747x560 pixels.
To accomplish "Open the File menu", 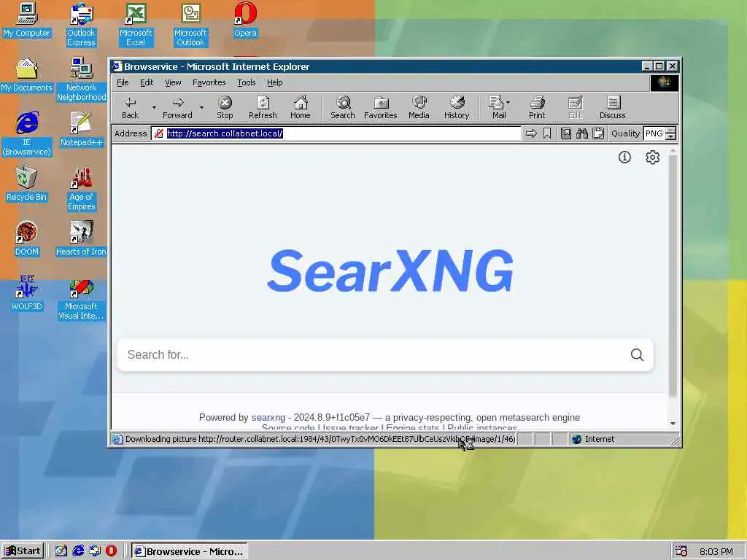I will (x=123, y=82).
